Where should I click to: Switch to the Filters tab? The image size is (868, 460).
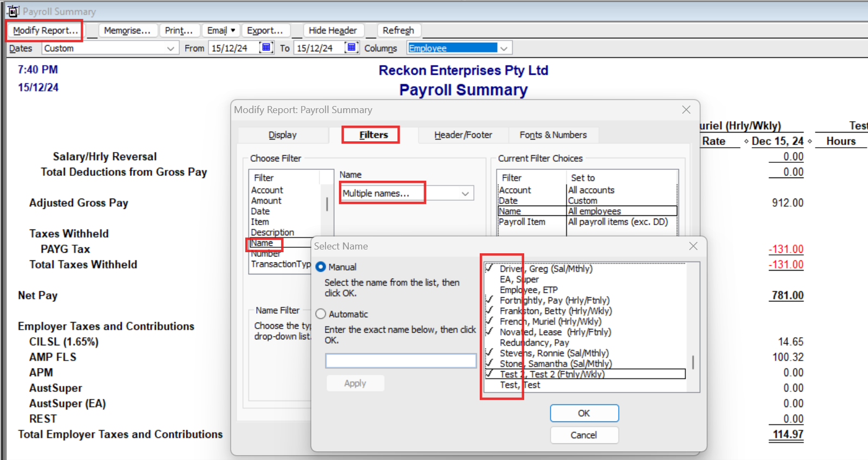click(x=374, y=135)
